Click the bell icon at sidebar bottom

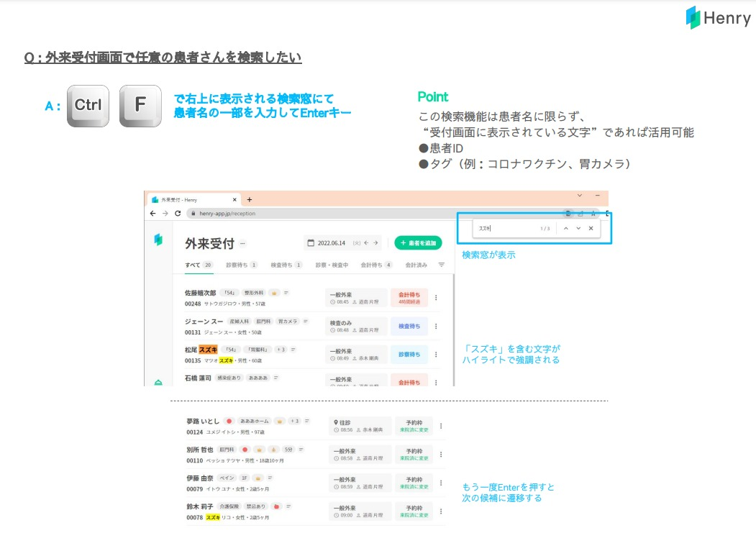(158, 383)
